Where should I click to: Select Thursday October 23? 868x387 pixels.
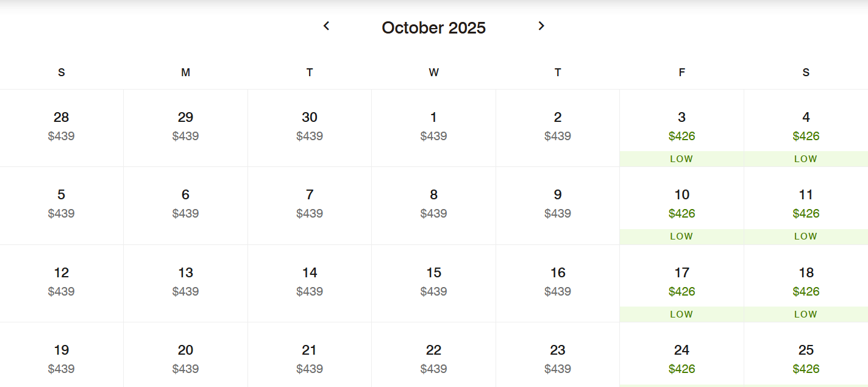tap(558, 355)
